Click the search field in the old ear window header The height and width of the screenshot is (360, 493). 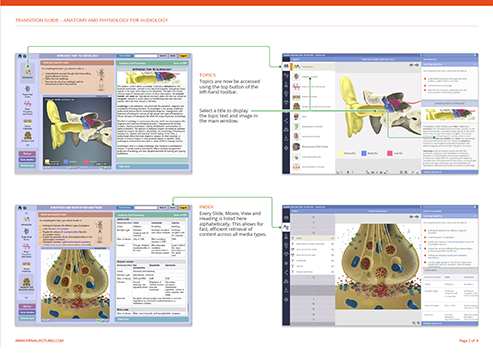pos(146,56)
